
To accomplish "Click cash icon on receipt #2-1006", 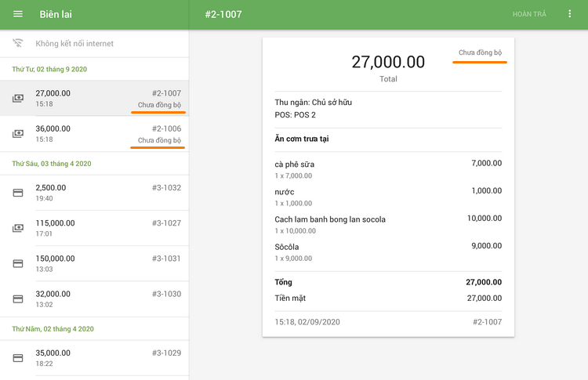I will (x=18, y=134).
